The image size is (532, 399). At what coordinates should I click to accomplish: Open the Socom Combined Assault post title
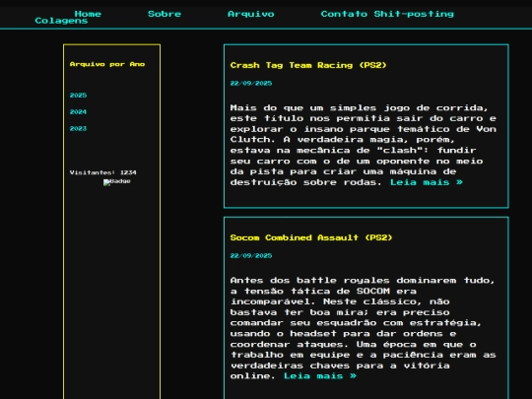311,237
